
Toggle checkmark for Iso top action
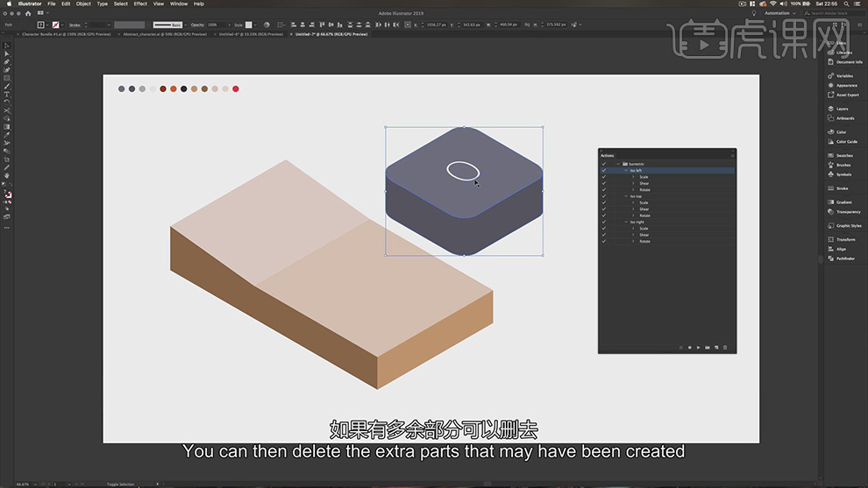(x=603, y=196)
